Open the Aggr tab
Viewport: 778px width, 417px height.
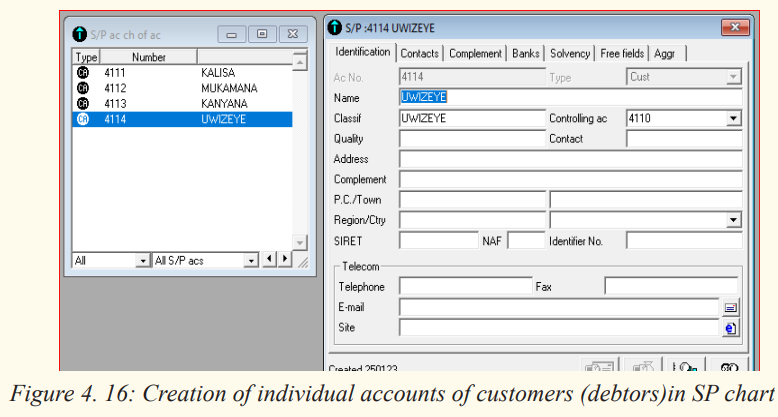click(x=668, y=54)
